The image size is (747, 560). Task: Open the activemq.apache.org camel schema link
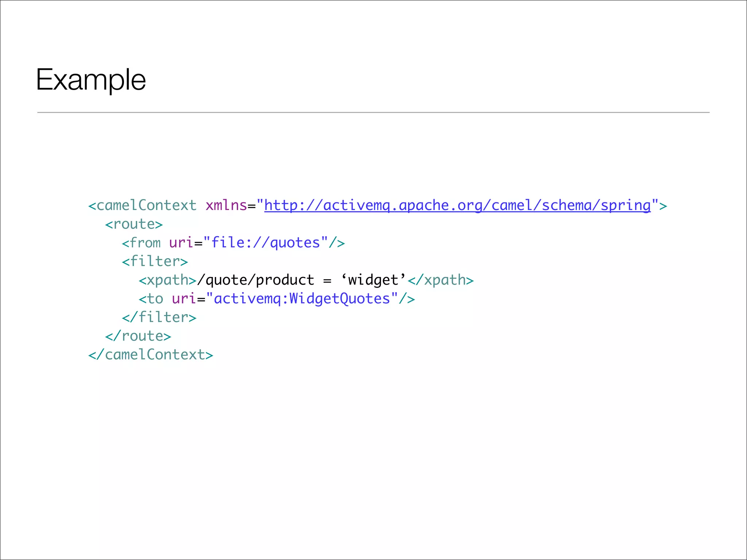click(457, 206)
